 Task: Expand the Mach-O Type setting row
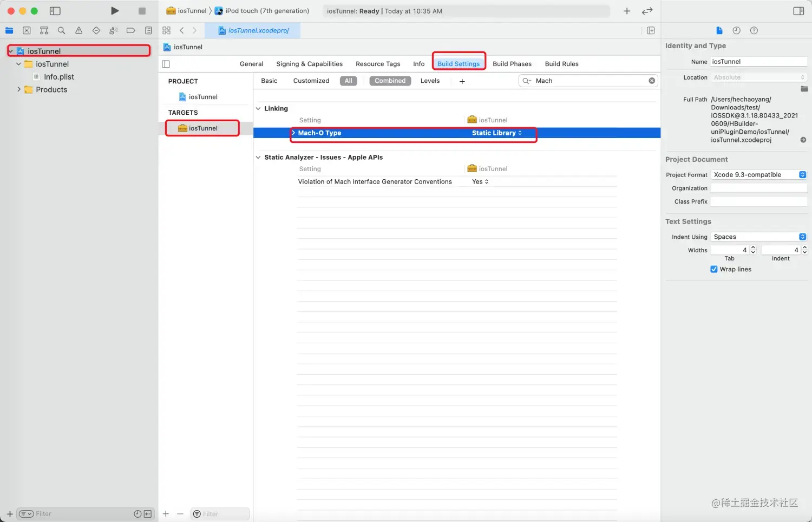293,133
